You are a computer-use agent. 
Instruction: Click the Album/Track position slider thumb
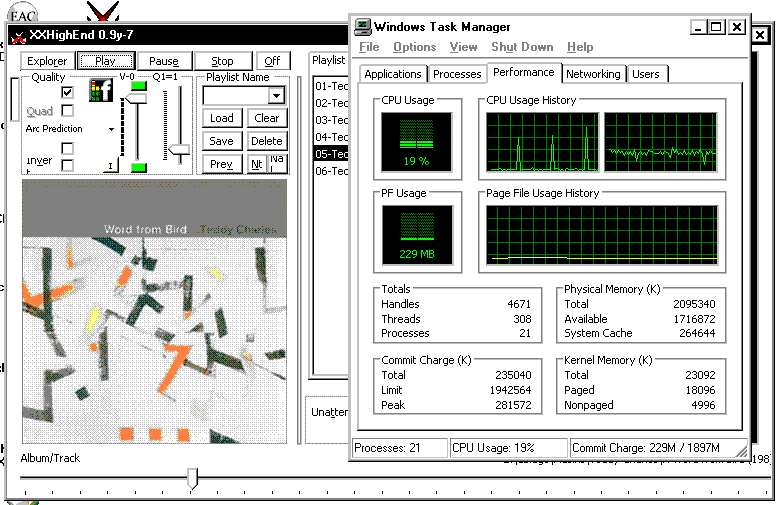click(192, 478)
